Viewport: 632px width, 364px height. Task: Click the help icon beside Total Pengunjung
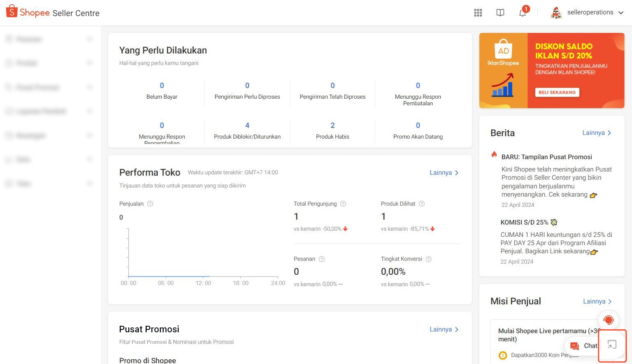click(343, 204)
